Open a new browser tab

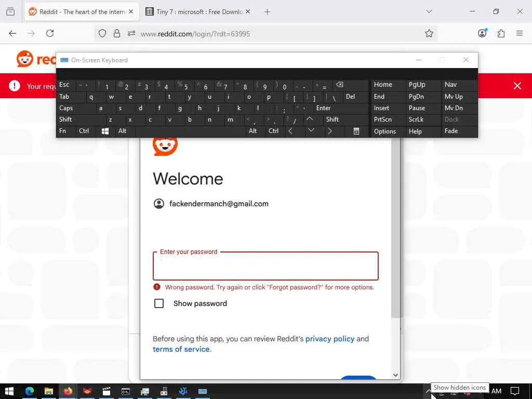tap(267, 12)
